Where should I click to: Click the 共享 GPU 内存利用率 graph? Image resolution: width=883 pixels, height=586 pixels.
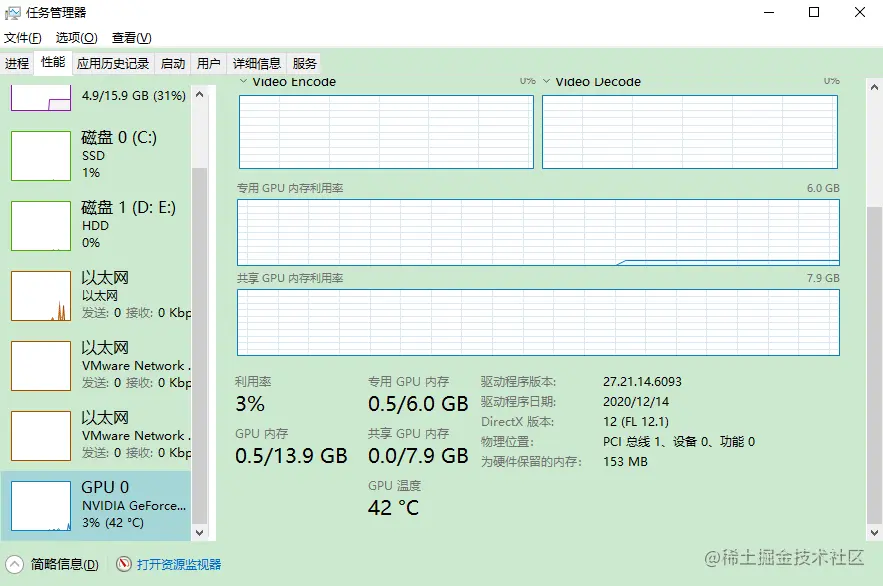pos(538,323)
